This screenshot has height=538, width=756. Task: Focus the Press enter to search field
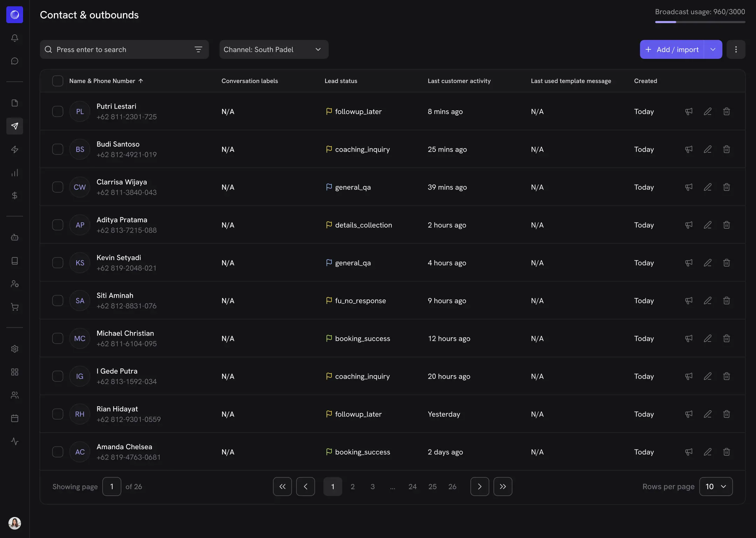[124, 49]
